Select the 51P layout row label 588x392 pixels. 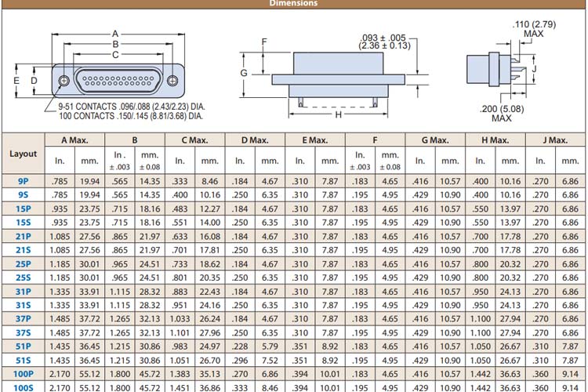[x=23, y=346]
